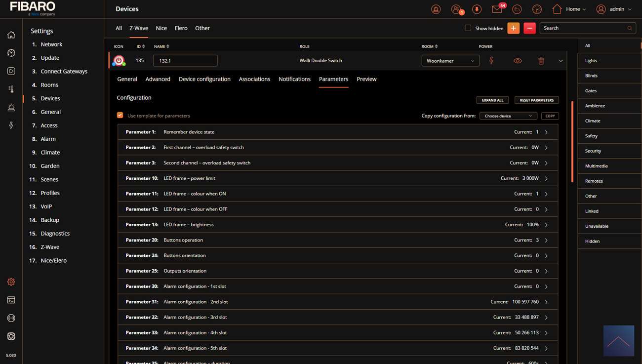This screenshot has height=364, width=642.
Task: Open the Choose device dropdown
Action: [x=508, y=116]
